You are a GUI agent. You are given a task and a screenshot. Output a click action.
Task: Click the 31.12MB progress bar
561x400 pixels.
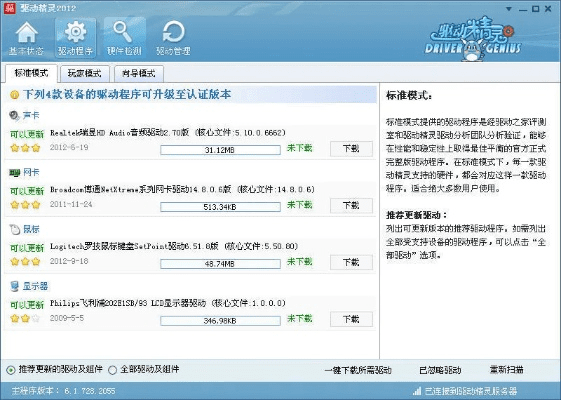click(220, 150)
